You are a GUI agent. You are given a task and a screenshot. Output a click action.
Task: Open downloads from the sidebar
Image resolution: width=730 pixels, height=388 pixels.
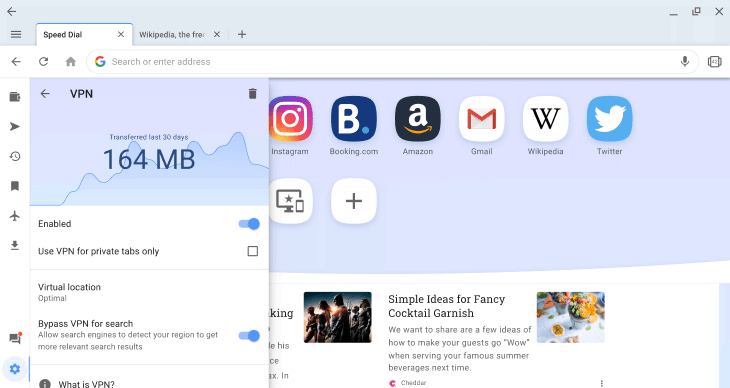[15, 245]
